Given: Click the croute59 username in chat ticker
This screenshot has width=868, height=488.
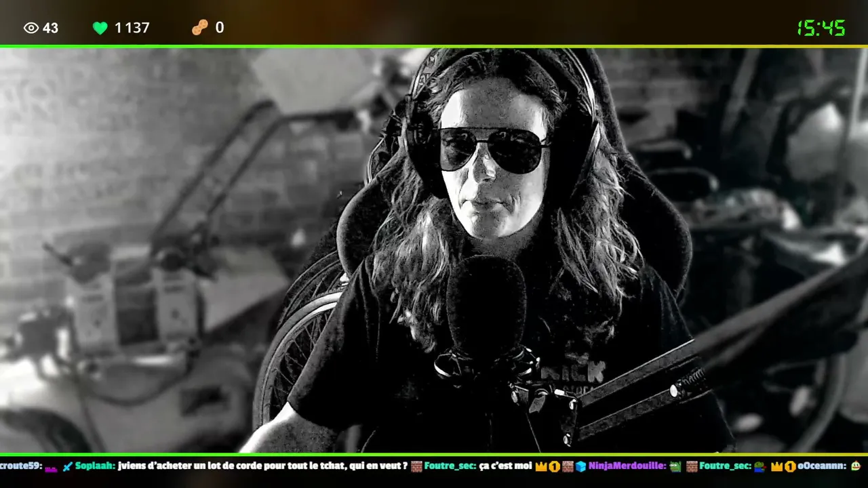Looking at the screenshot, I should [21, 466].
